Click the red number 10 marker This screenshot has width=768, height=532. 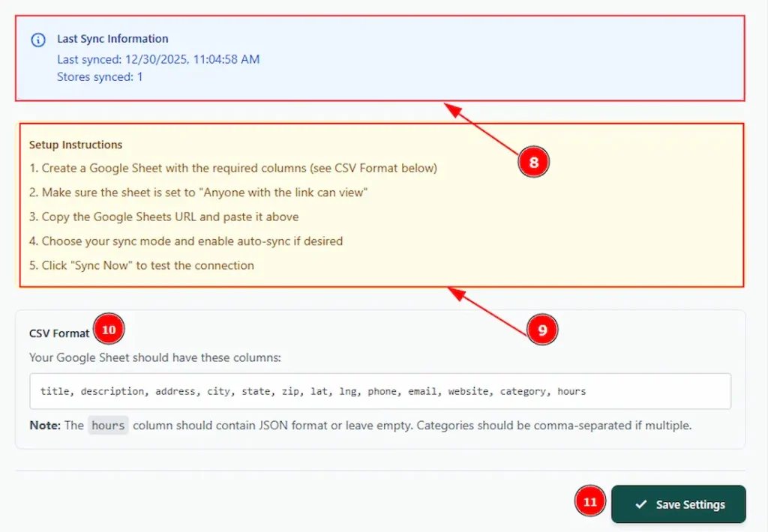109,330
